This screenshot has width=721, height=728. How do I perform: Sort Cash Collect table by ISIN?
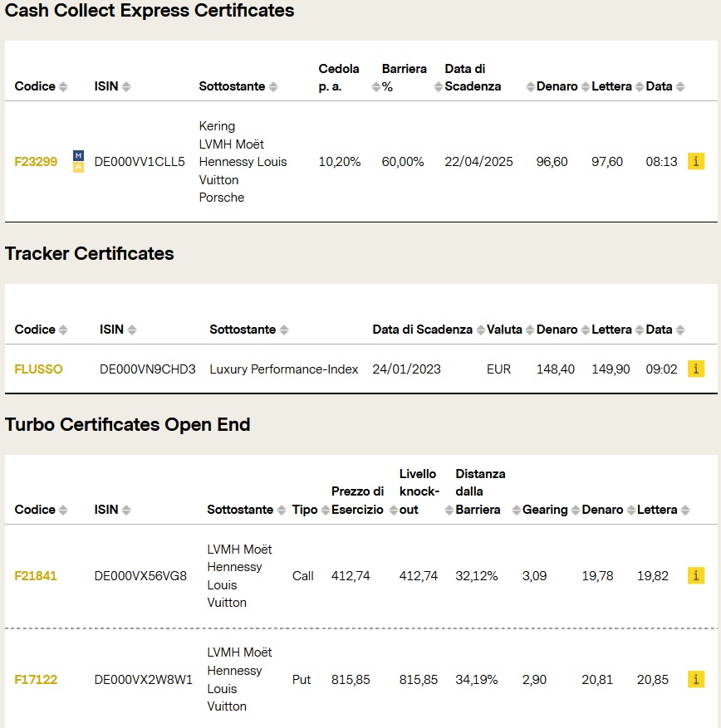[126, 87]
